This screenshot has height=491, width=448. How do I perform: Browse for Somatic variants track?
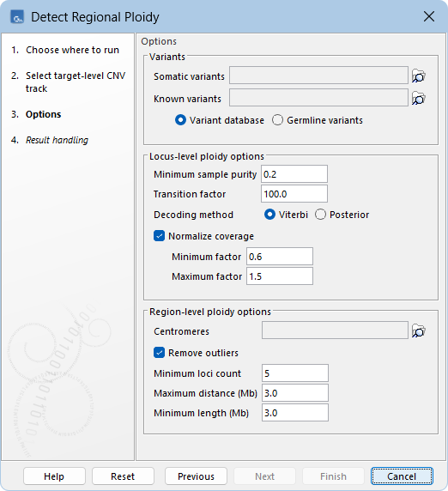[x=419, y=76]
